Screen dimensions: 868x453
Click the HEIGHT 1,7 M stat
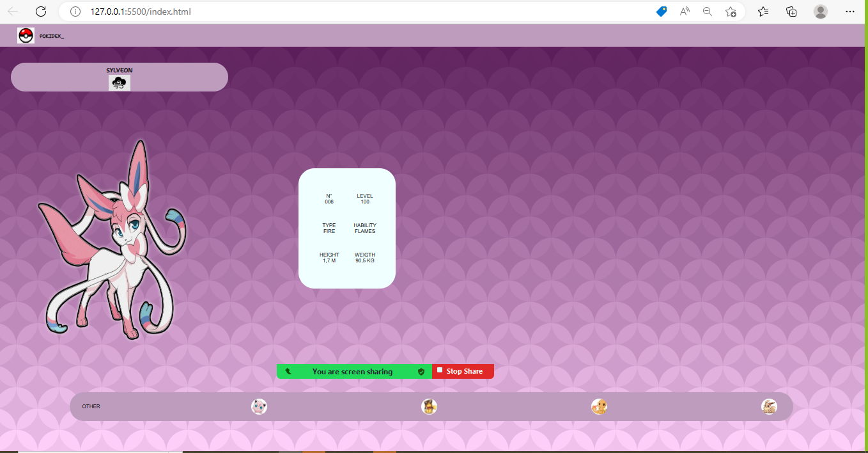tap(329, 258)
